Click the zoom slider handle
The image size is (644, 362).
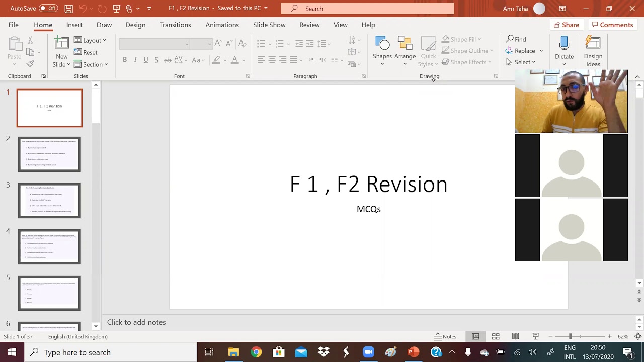pyautogui.click(x=570, y=336)
